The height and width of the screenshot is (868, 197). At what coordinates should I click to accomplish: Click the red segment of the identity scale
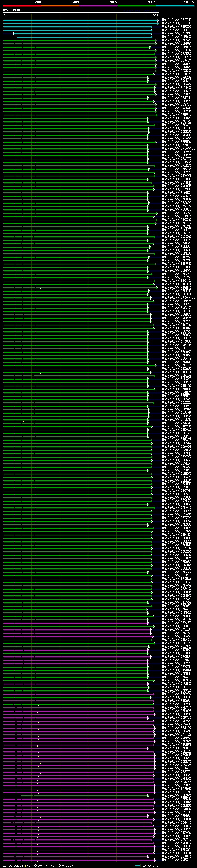click(x=22, y=6)
